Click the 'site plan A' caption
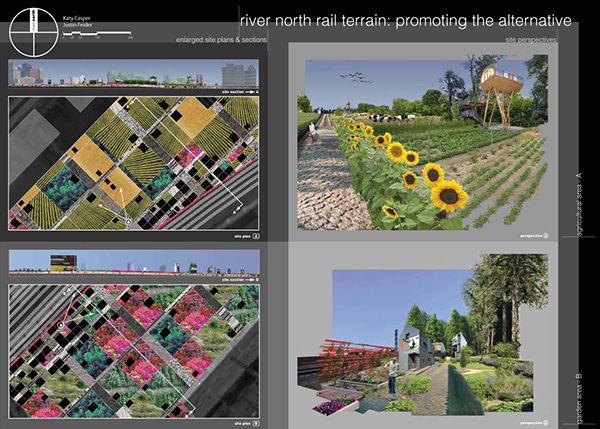 (247, 237)
